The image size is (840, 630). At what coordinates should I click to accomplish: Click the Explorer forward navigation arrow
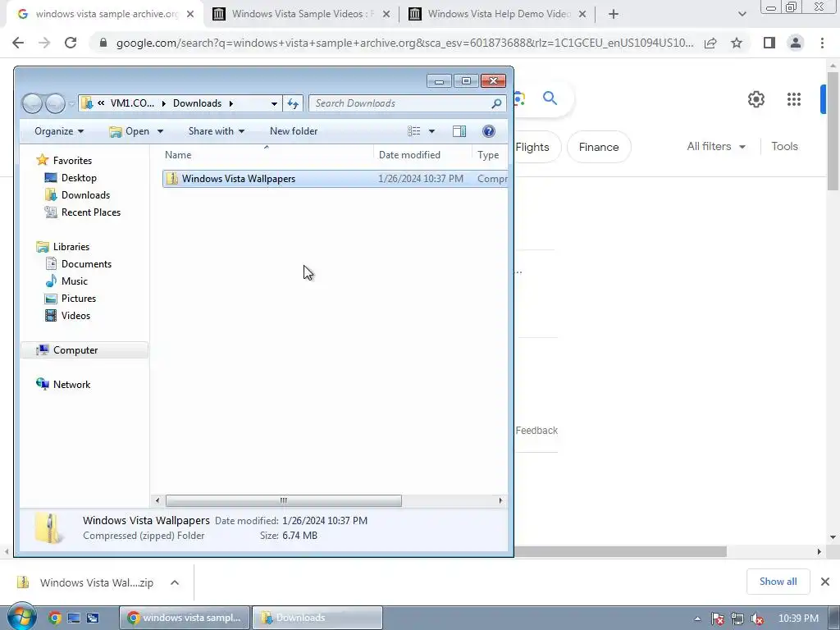point(55,103)
